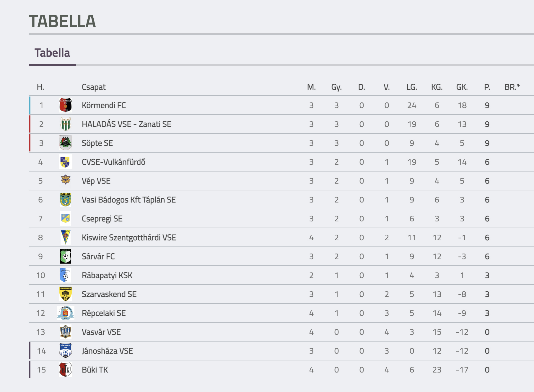Open Kiswire Szentgotthárdi VSE team page
This screenshot has width=534, height=392.
click(x=129, y=238)
